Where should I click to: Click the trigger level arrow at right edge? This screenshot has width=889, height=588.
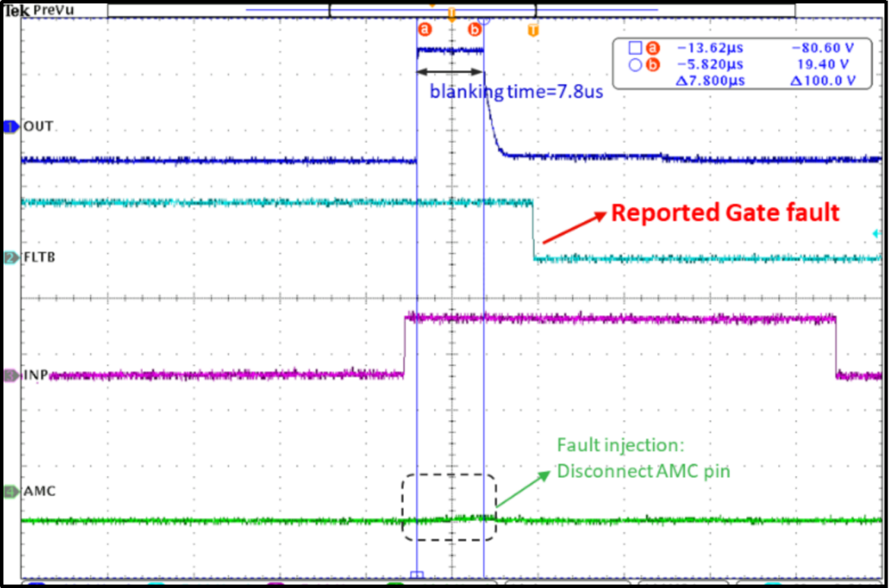876,235
